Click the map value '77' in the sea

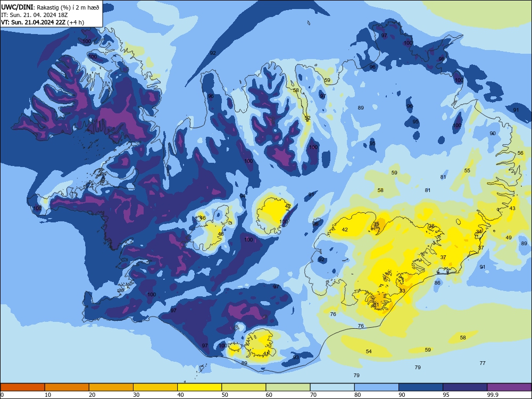point(483,363)
